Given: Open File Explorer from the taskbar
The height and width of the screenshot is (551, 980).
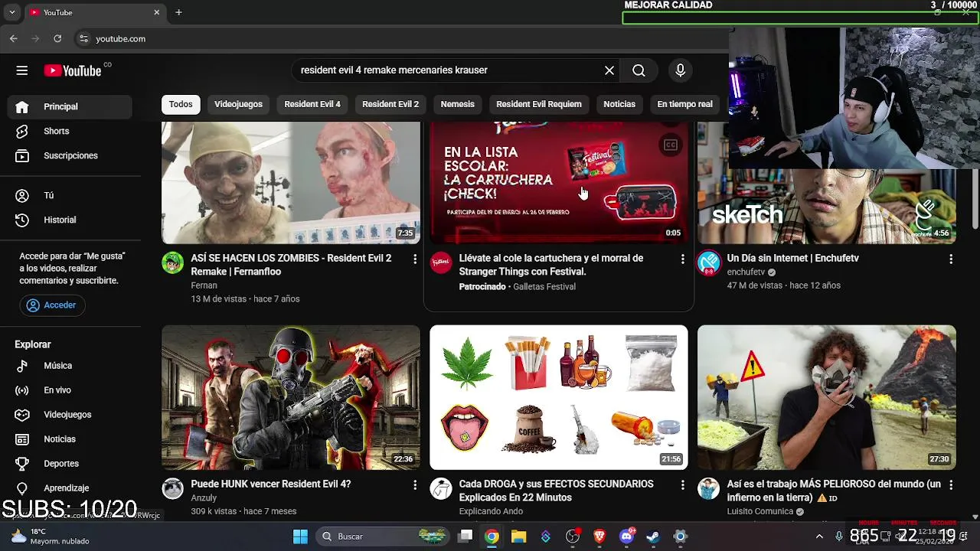Looking at the screenshot, I should click(518, 536).
